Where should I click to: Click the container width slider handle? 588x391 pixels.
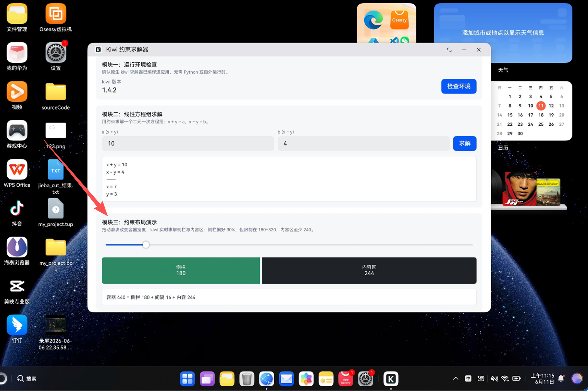click(x=146, y=245)
